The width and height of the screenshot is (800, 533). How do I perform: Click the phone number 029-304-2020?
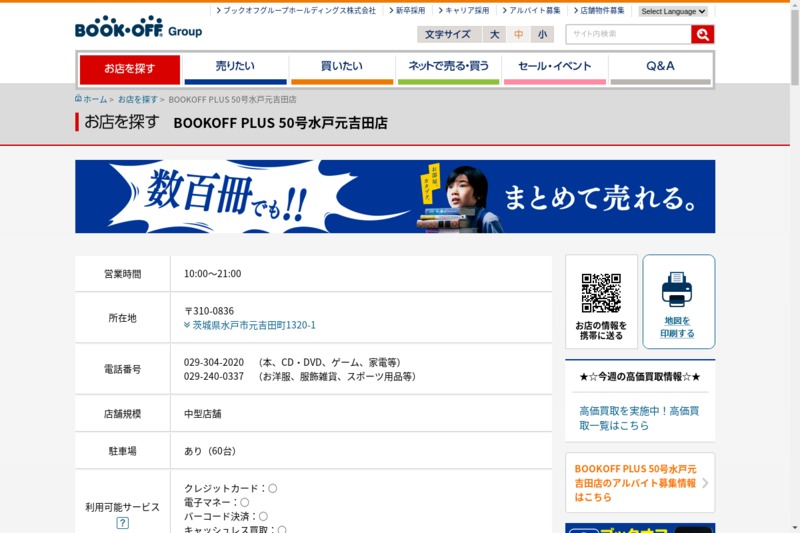point(214,362)
